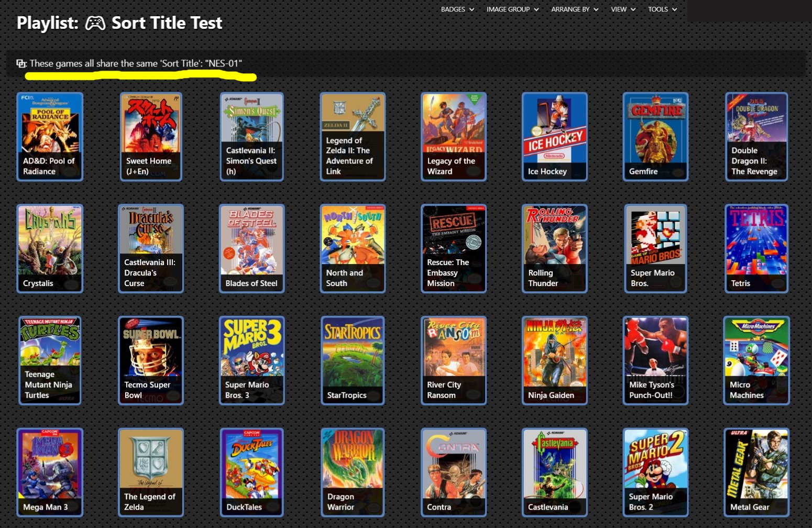Expand the Image Group dropdown

click(x=512, y=9)
